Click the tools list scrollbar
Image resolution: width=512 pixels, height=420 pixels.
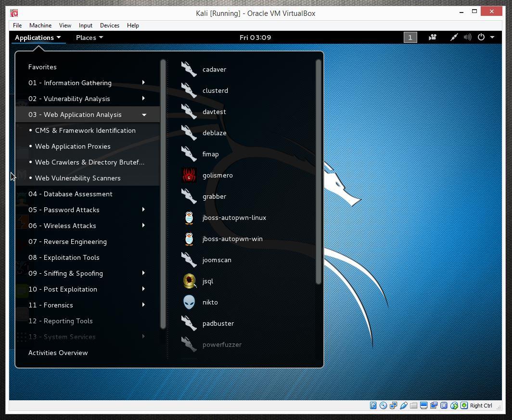coord(319,172)
